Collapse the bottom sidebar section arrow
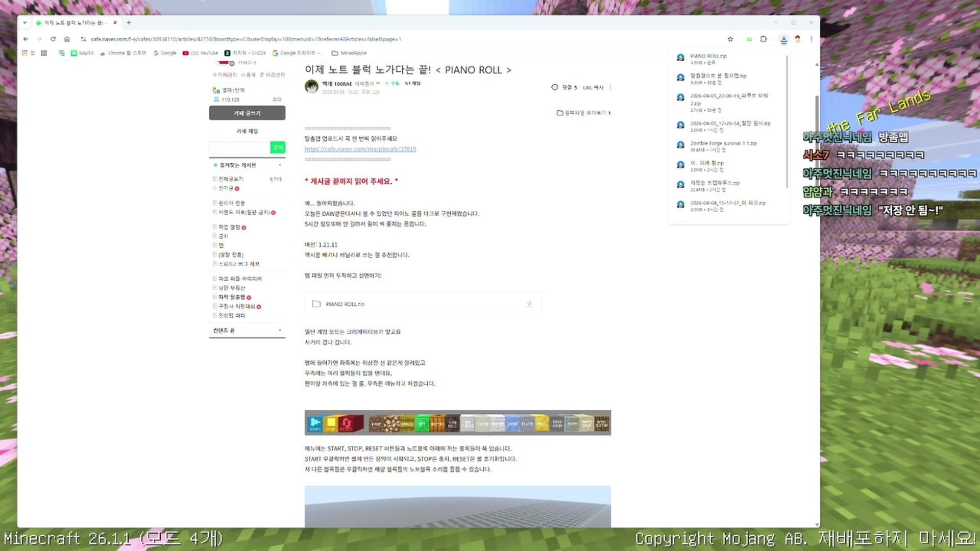This screenshot has width=980, height=551. pos(280,331)
